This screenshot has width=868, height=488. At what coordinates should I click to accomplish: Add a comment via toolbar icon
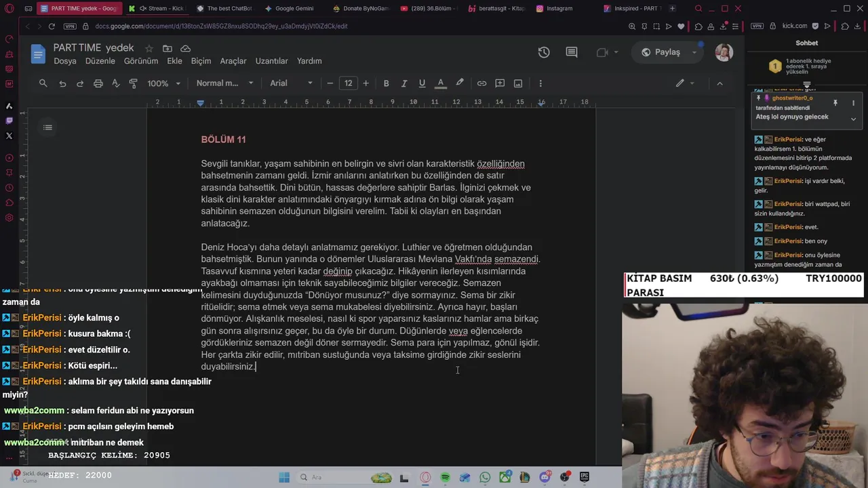point(500,83)
